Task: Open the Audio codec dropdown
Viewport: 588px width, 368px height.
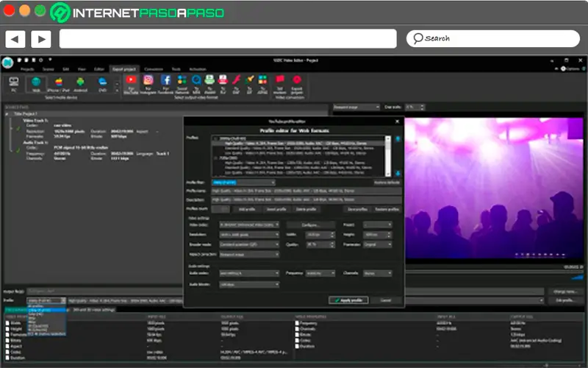Action: 249,273
